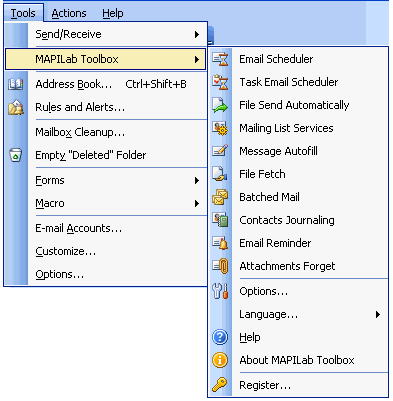Click the Register key icon
The height and width of the screenshot is (401, 393).
(x=220, y=385)
